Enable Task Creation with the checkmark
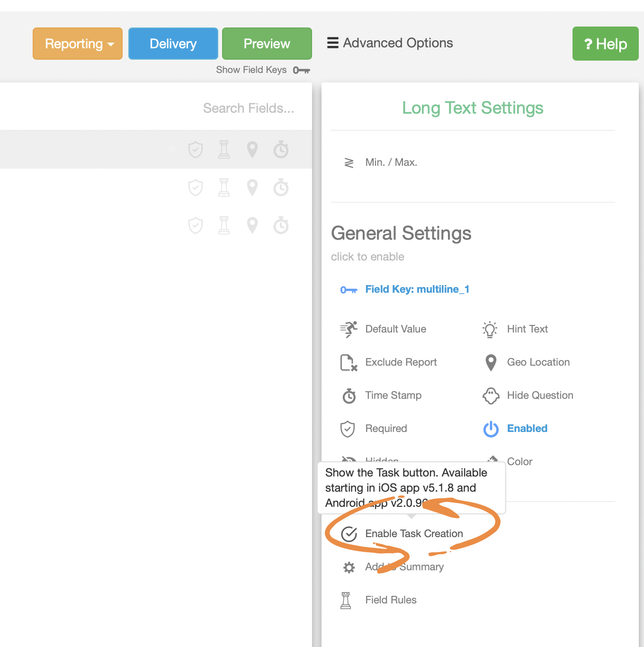This screenshot has width=644, height=647. [349, 533]
